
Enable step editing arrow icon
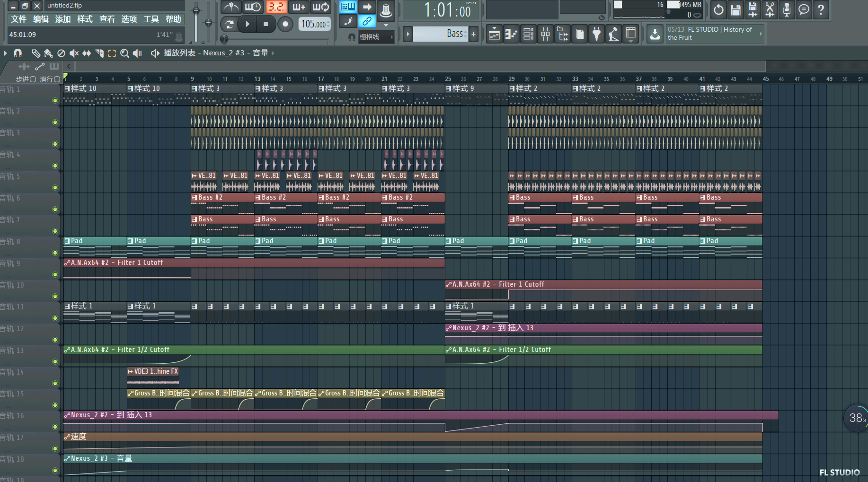367,7
